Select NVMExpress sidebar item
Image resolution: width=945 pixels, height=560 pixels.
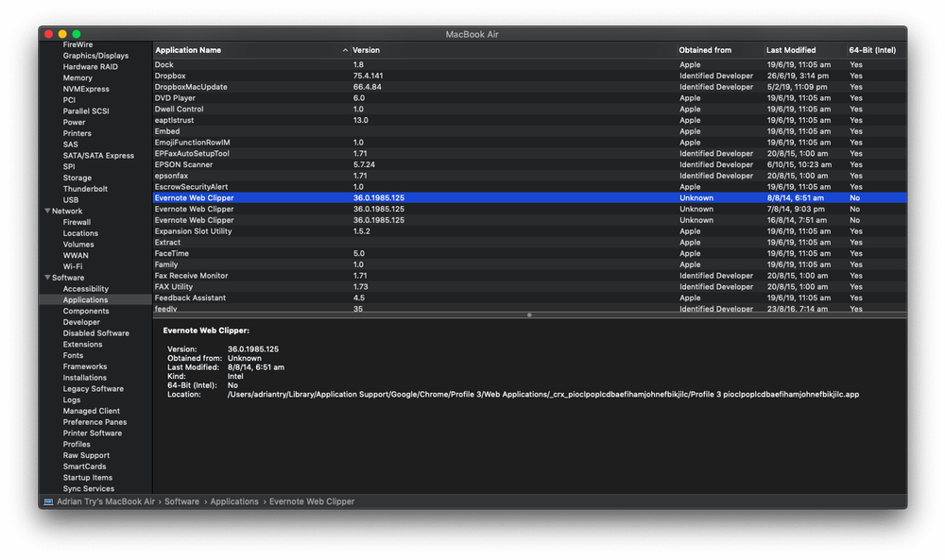tap(86, 89)
